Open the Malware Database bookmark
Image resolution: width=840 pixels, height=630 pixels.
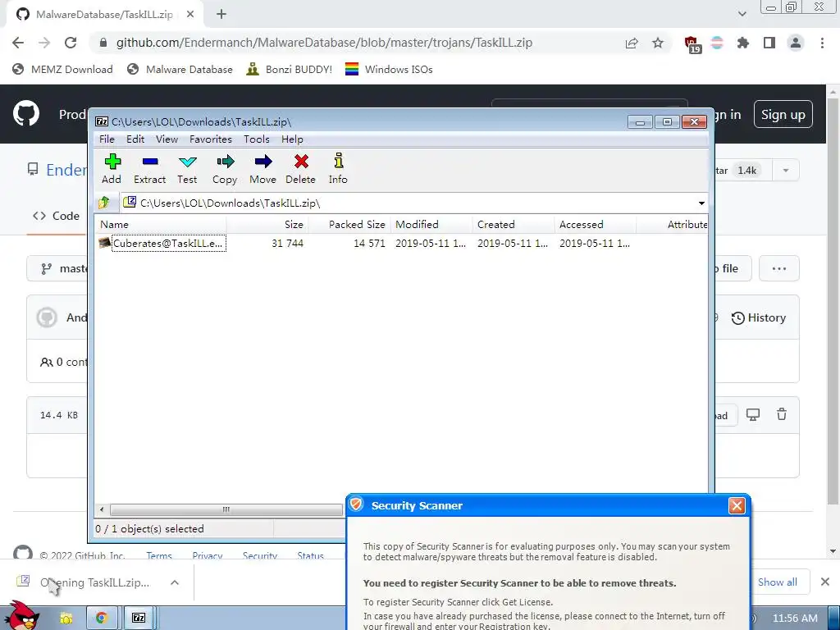click(x=180, y=69)
